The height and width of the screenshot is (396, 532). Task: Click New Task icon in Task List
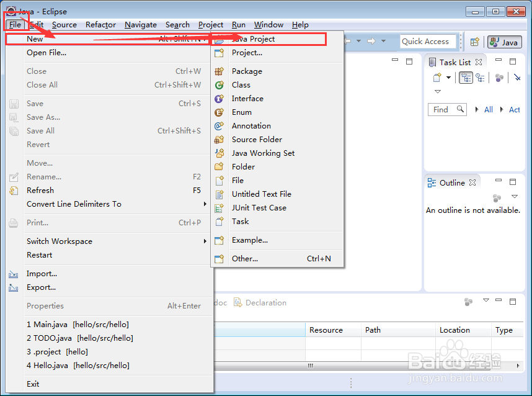[x=437, y=78]
